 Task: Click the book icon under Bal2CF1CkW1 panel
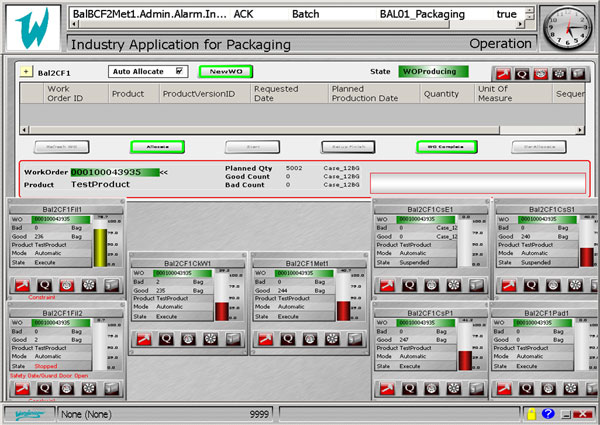(232, 339)
